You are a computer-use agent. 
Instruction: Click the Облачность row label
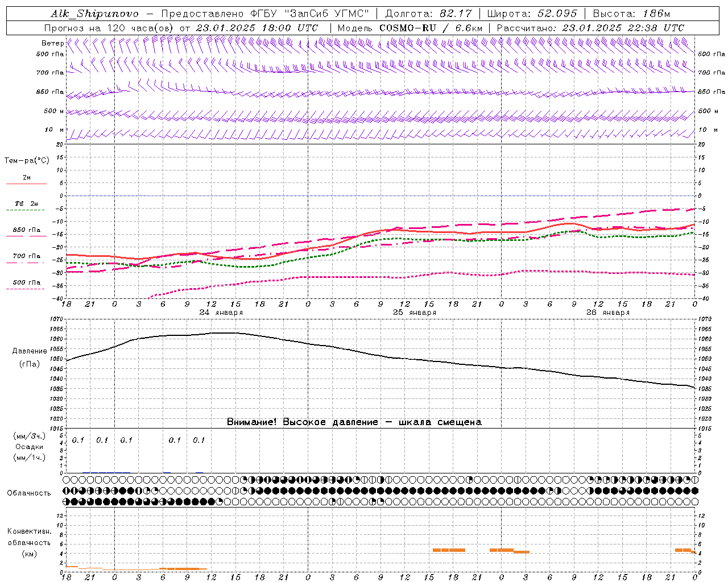point(29,493)
